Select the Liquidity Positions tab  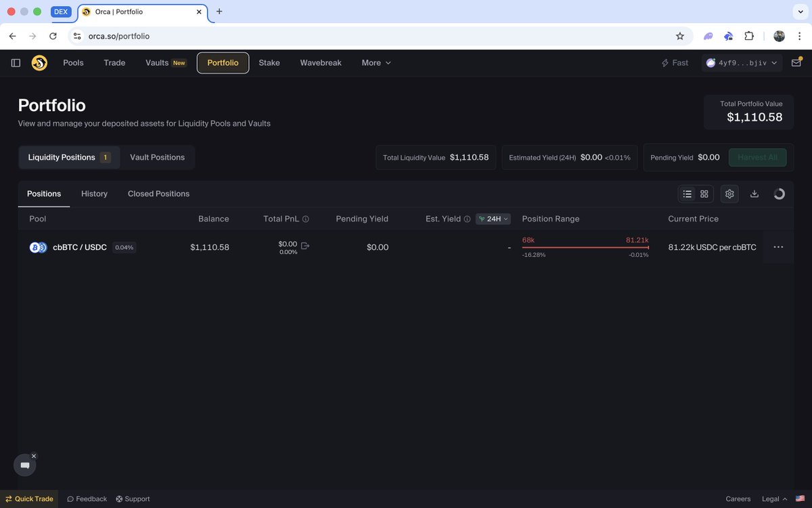[69, 157]
